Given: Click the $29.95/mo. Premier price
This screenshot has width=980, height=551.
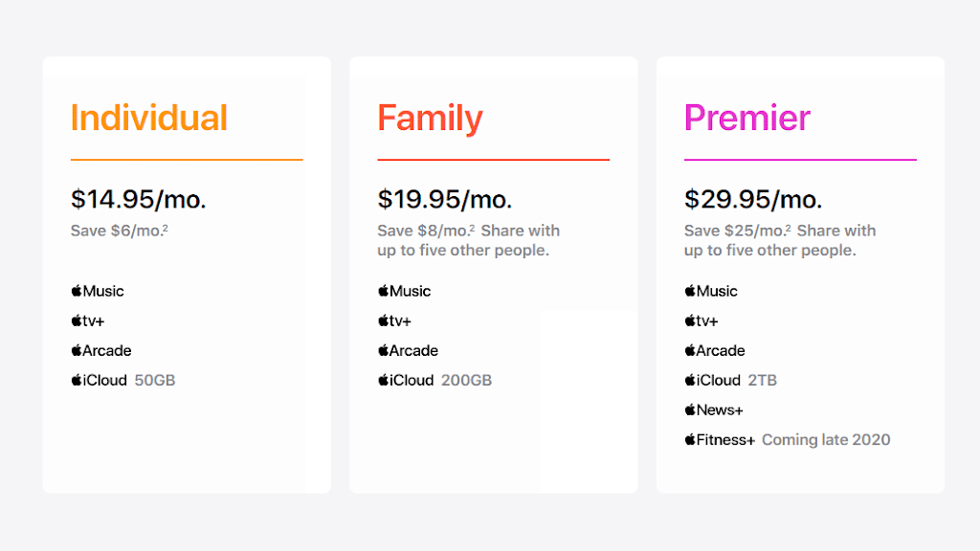Looking at the screenshot, I should click(752, 199).
